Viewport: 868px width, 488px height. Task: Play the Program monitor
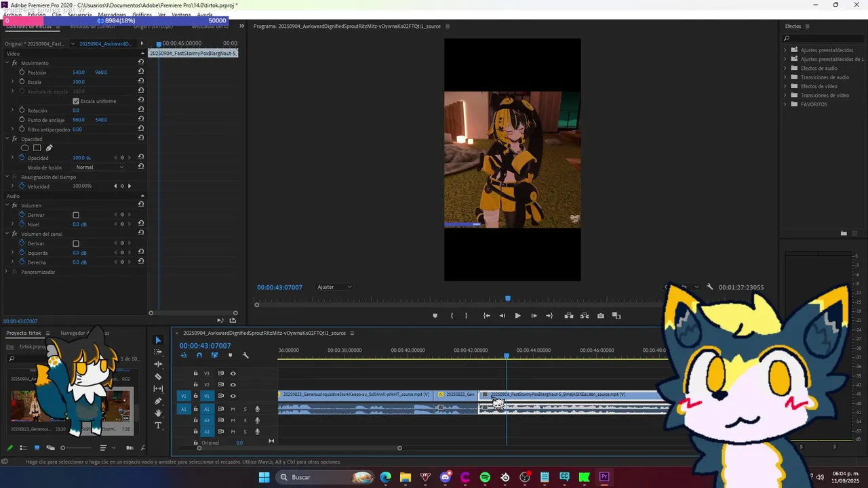tap(517, 316)
